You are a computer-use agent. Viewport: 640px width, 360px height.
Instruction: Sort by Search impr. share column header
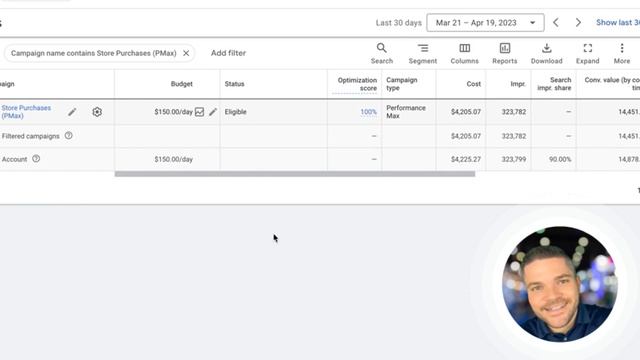554,84
